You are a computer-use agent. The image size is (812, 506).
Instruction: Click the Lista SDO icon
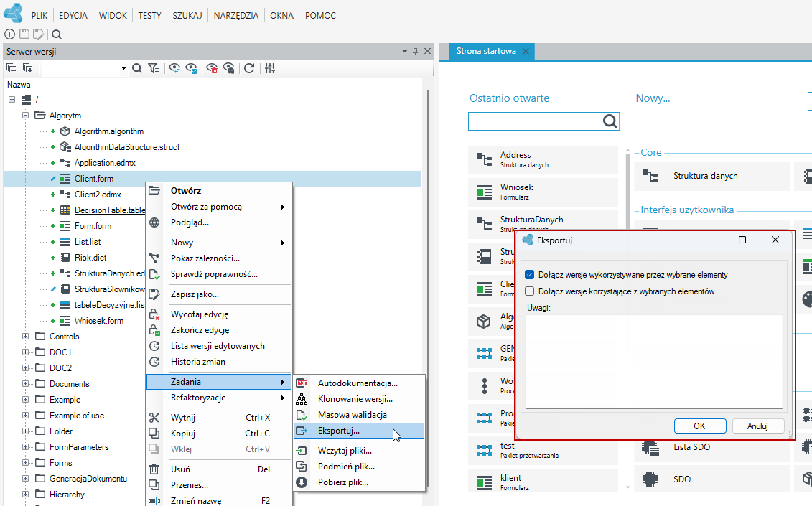coord(650,447)
